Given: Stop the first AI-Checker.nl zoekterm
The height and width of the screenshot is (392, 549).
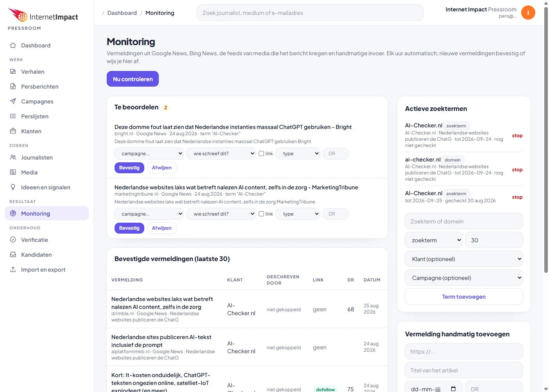Looking at the screenshot, I should click(x=517, y=135).
